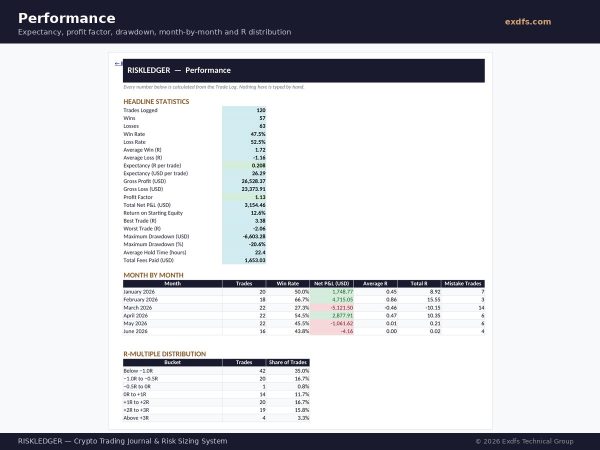Viewport: 600px width, 450px height.
Task: Click the Total Net P&L (USD) label
Action: click(147, 205)
